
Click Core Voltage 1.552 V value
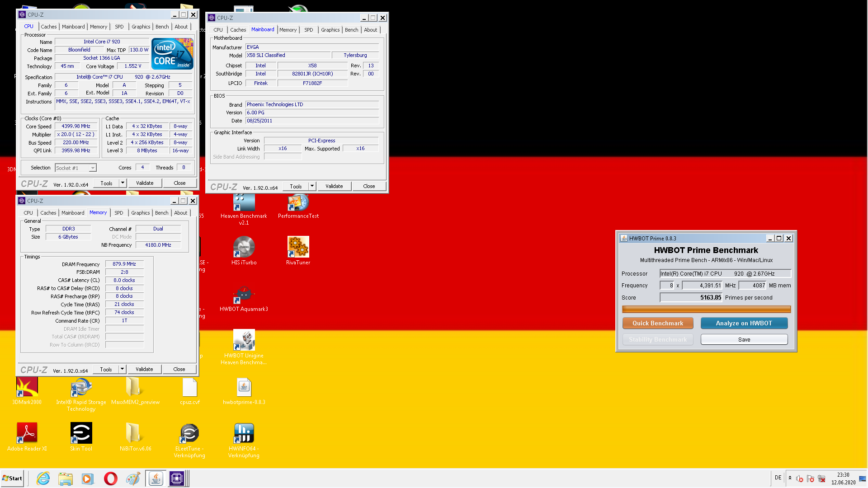coord(133,66)
